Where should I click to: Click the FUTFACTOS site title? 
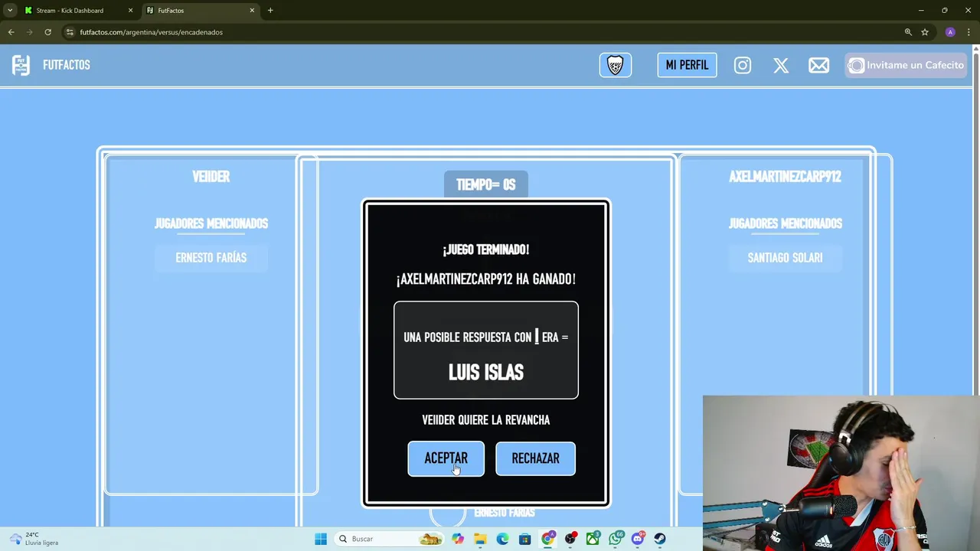pos(66,65)
